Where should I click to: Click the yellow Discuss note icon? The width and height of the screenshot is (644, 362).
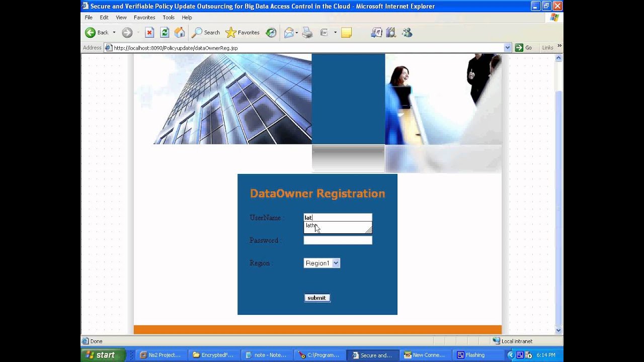346,33
